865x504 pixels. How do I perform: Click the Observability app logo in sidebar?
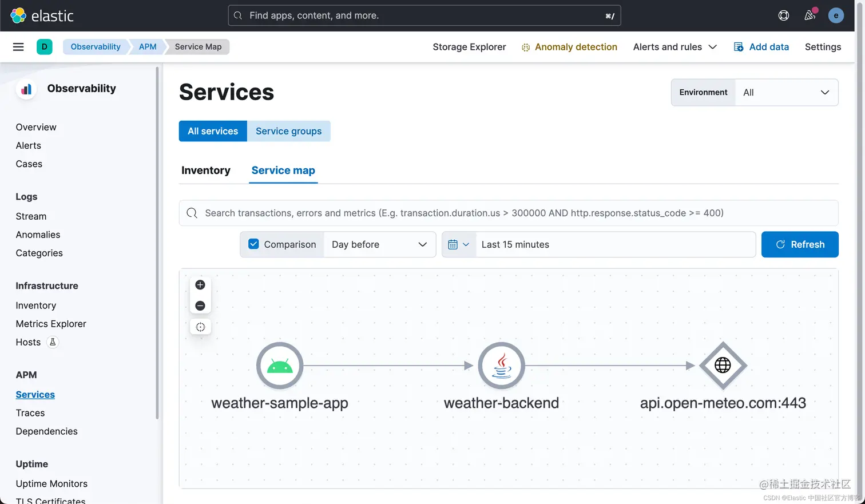coord(26,89)
